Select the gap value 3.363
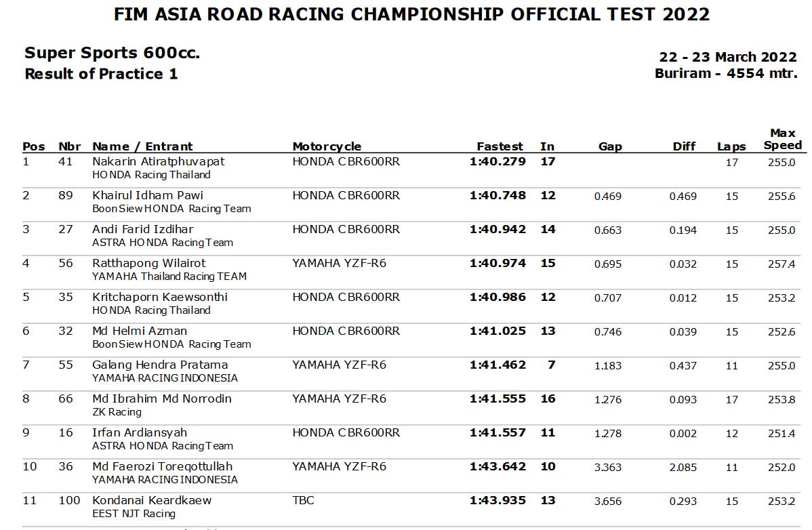 point(608,468)
